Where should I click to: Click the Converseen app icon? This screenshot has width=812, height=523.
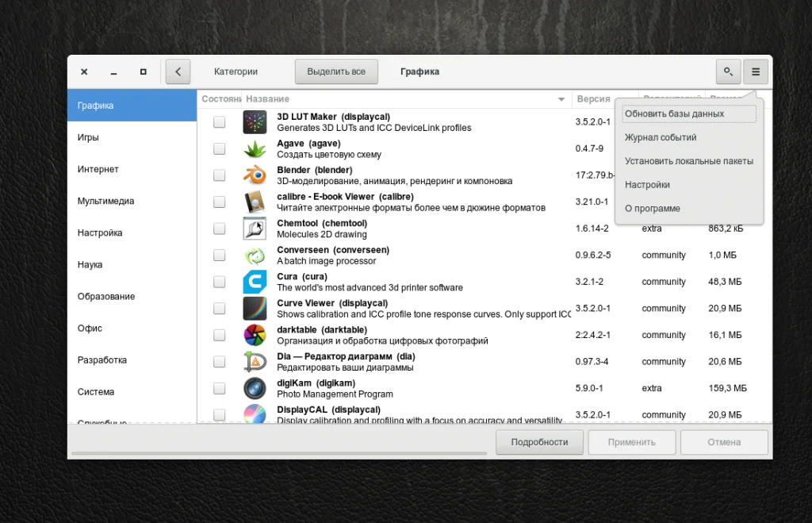click(x=255, y=256)
